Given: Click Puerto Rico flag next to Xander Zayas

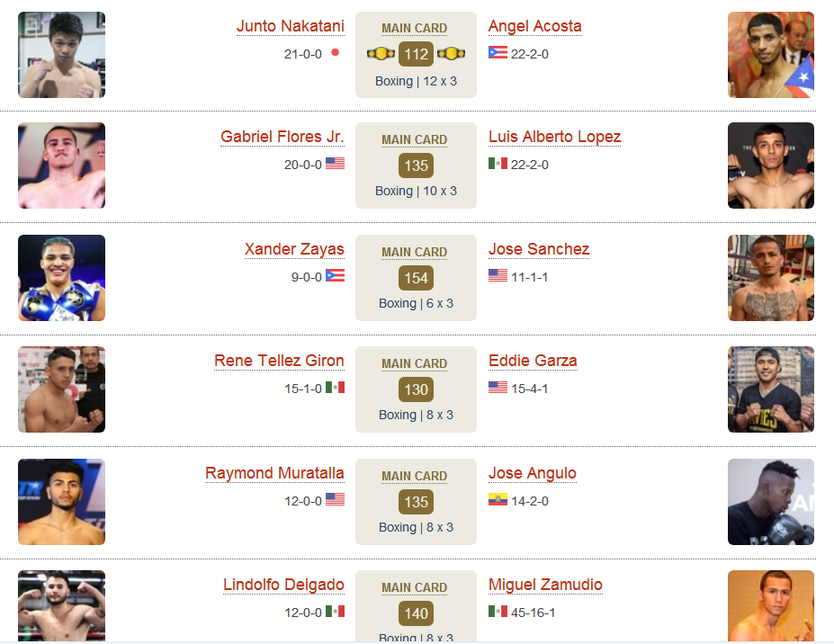Looking at the screenshot, I should (x=335, y=275).
